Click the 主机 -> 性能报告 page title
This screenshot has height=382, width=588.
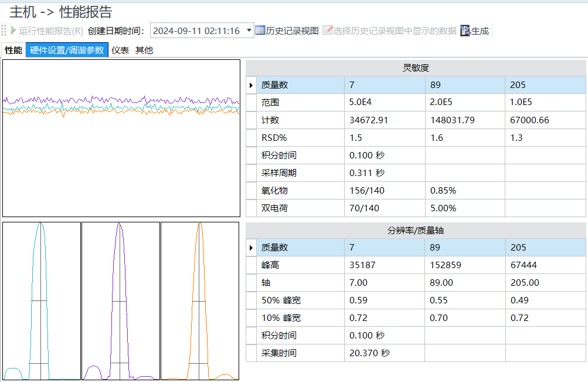(x=61, y=12)
